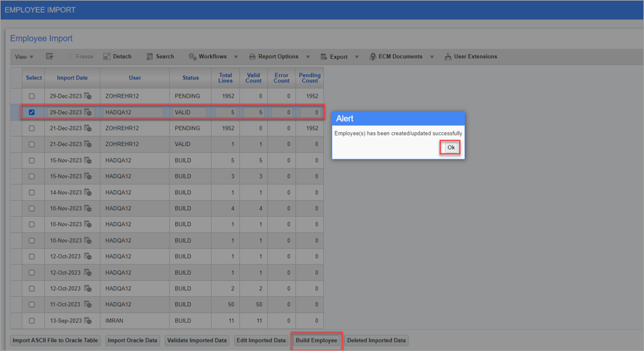Click the Status column header
The width and height of the screenshot is (644, 351).
(190, 77)
